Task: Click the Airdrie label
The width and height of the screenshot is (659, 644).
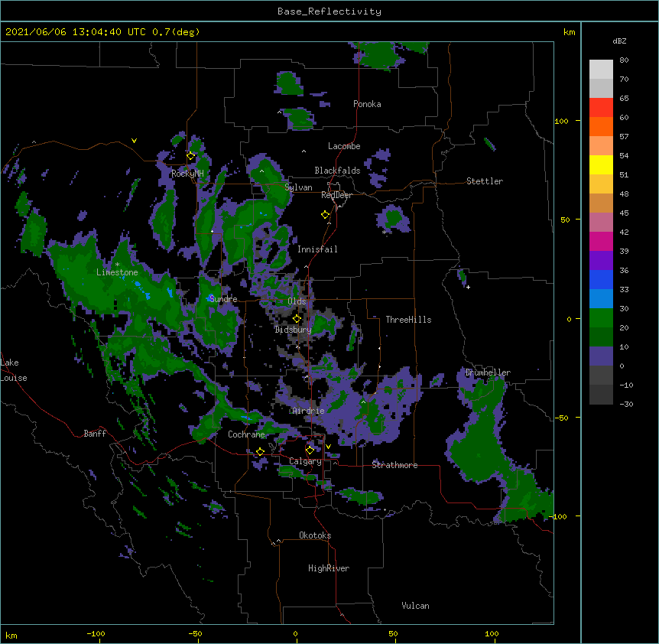Action: point(309,411)
